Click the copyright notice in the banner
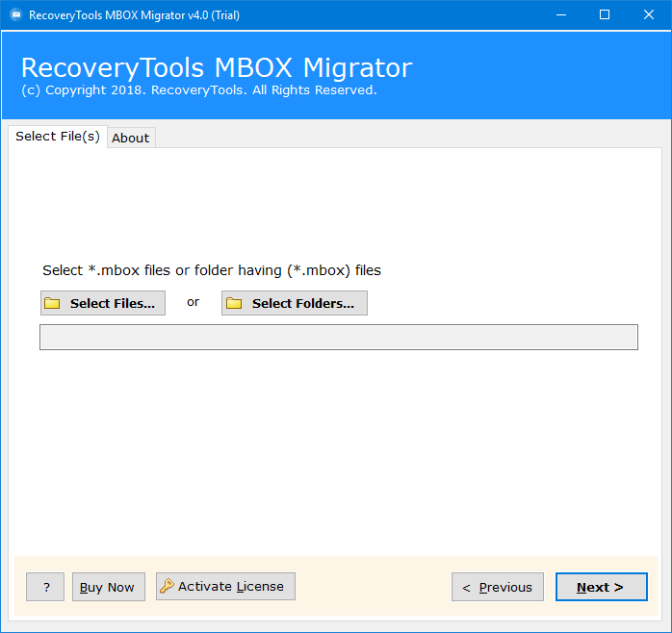Viewport: 672px width, 633px height. pos(198,90)
